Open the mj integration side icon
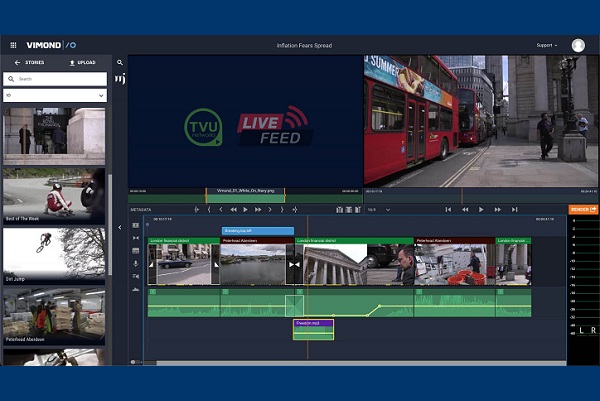Image resolution: width=600 pixels, height=401 pixels. pos(120,79)
